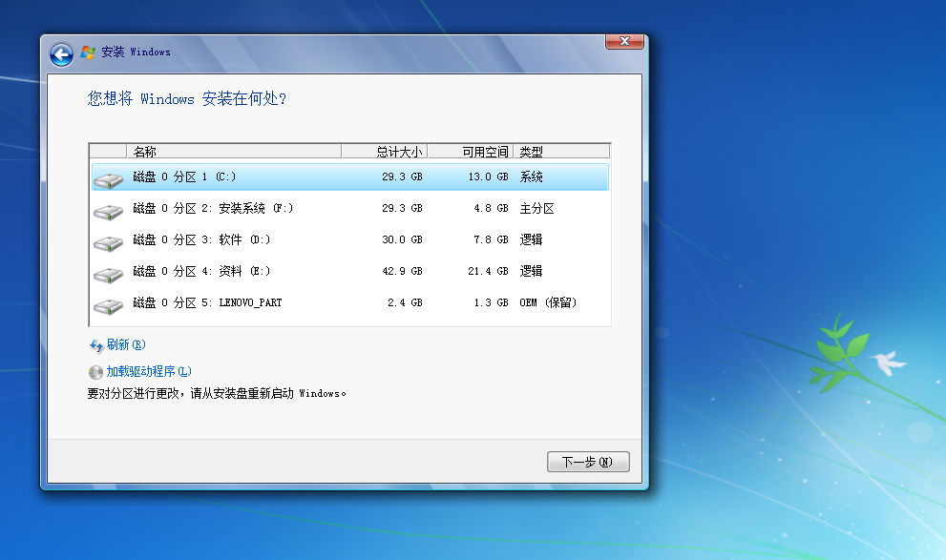Click the refresh arrows icon
The width and height of the screenshot is (946, 560).
tap(96, 345)
